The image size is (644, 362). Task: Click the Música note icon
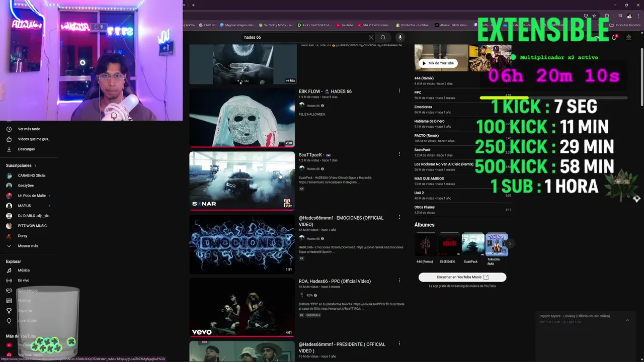click(x=9, y=270)
